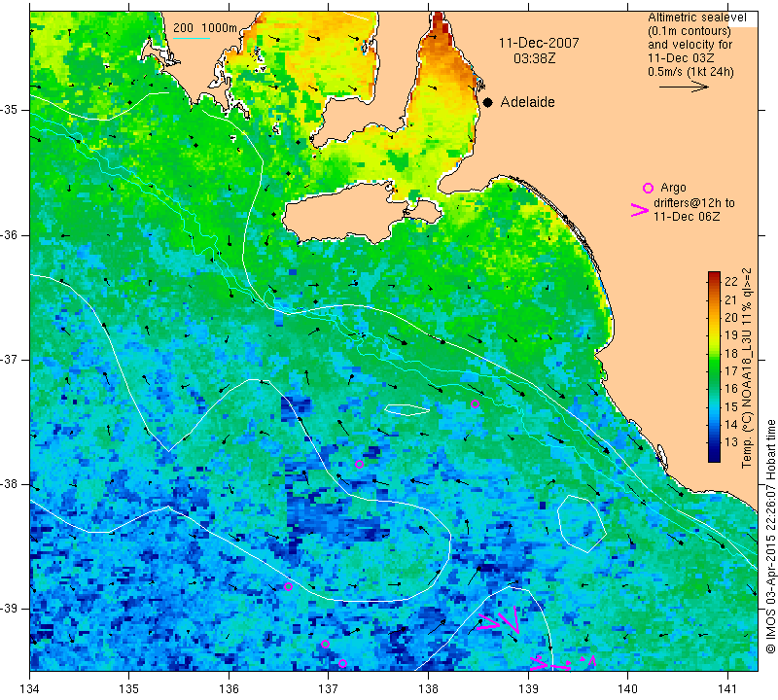The image size is (778, 700).
Task: Click the Argo float circle near 137E 39.3S
Action: click(325, 644)
